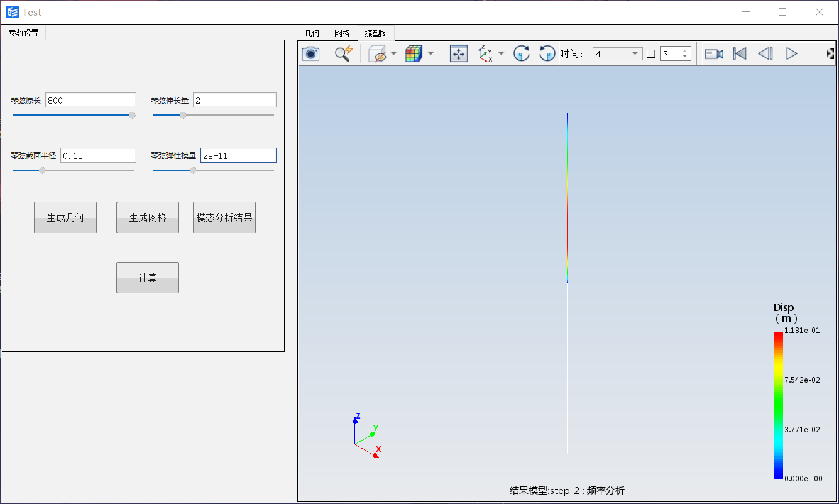Click the 生成几何 button

pos(65,217)
